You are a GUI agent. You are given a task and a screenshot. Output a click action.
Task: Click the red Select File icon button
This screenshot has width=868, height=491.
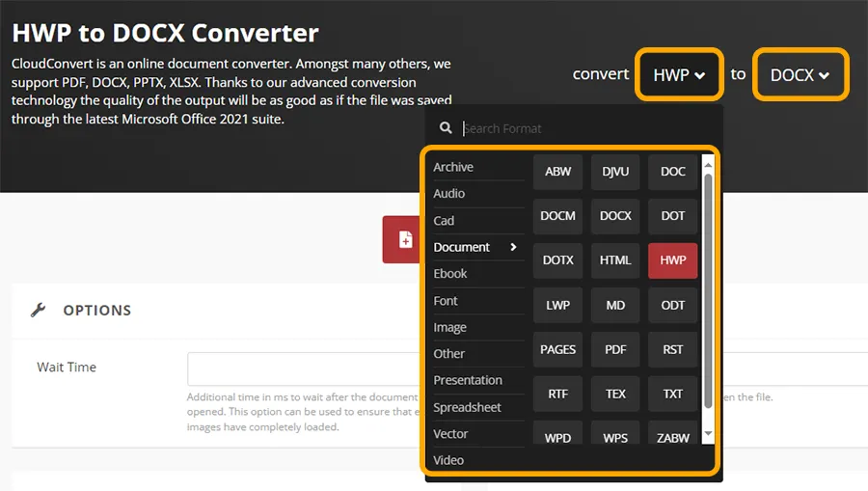tap(403, 239)
